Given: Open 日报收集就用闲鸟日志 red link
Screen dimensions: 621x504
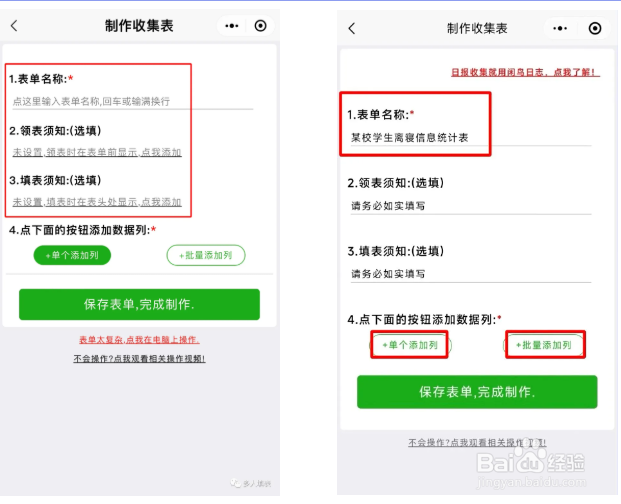Looking at the screenshot, I should tap(526, 72).
